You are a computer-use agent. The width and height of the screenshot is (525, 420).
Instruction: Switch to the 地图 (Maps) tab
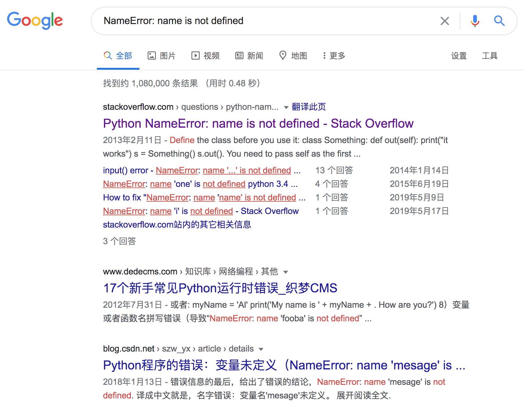coord(293,56)
